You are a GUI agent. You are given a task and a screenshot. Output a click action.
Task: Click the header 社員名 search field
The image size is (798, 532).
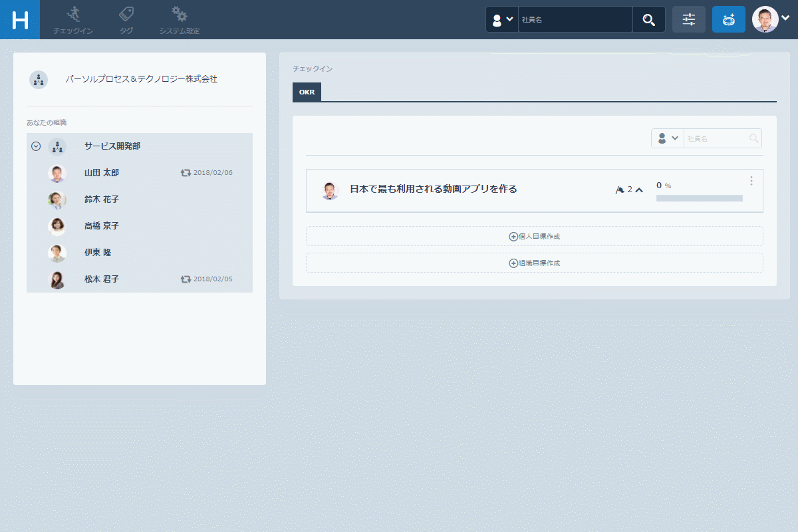575,20
